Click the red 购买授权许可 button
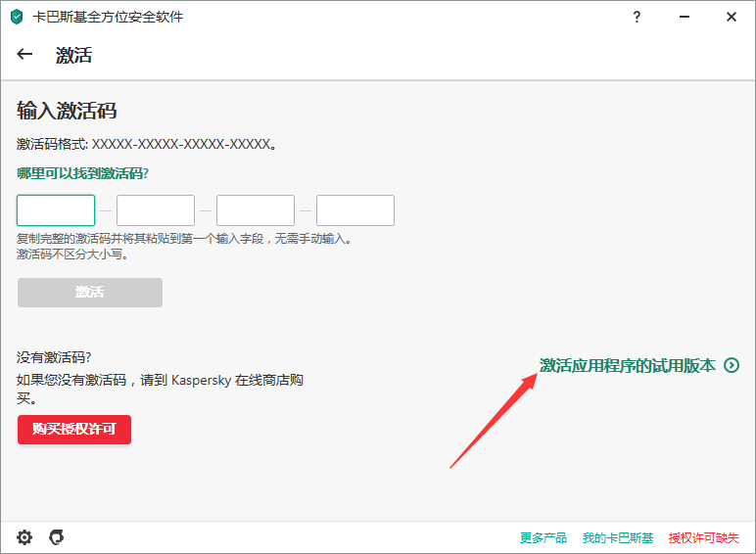756x554 pixels. [x=74, y=430]
